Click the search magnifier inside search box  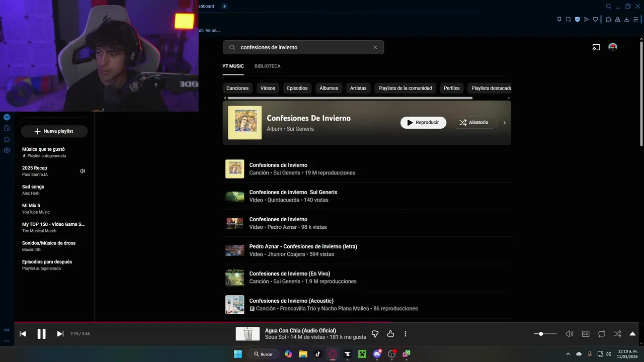[232, 47]
